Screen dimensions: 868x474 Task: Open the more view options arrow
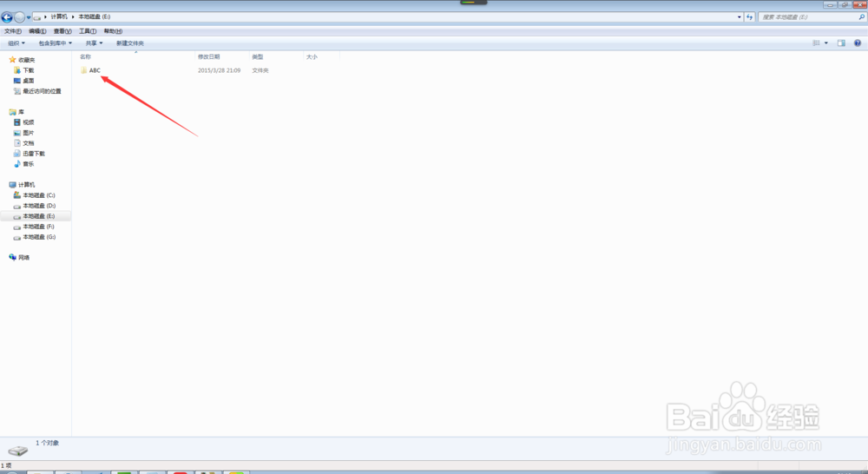pyautogui.click(x=826, y=43)
